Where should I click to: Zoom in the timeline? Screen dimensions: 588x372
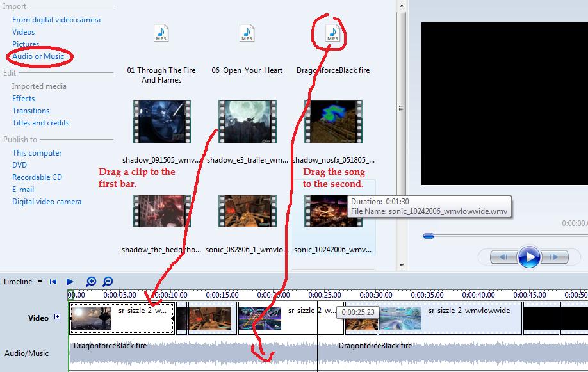point(91,281)
